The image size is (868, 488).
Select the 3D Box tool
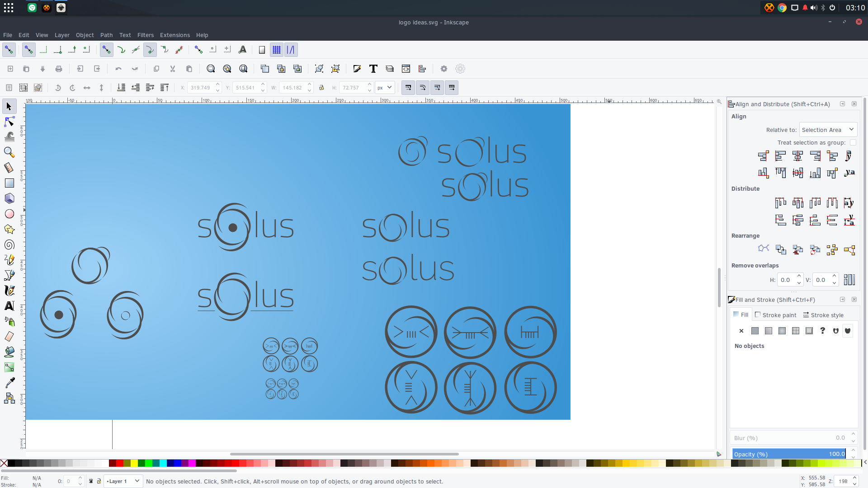pyautogui.click(x=9, y=198)
